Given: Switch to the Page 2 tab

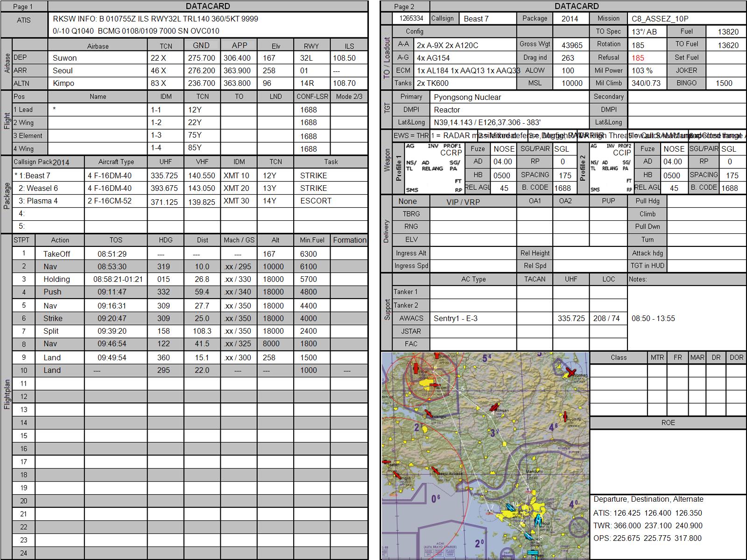Looking at the screenshot, I should (404, 7).
